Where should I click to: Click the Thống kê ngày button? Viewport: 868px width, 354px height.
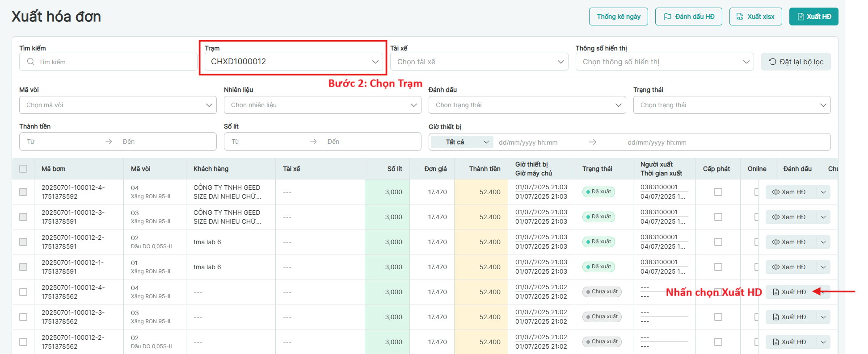click(x=618, y=17)
